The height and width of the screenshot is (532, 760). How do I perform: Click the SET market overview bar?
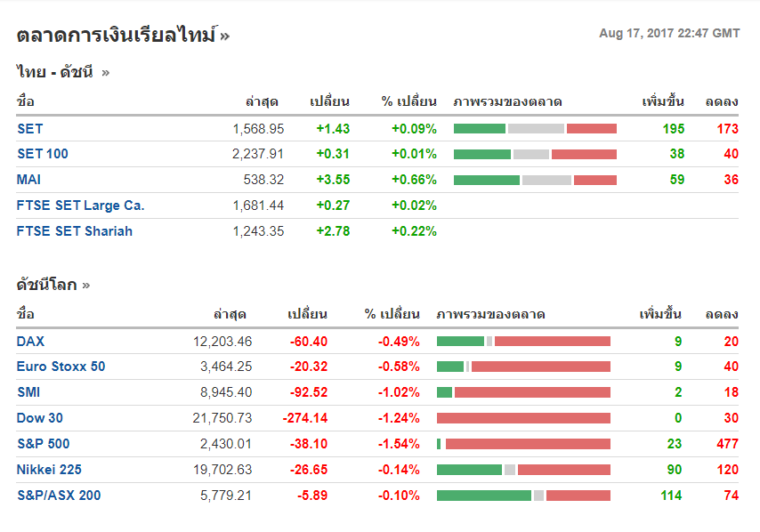tap(535, 129)
